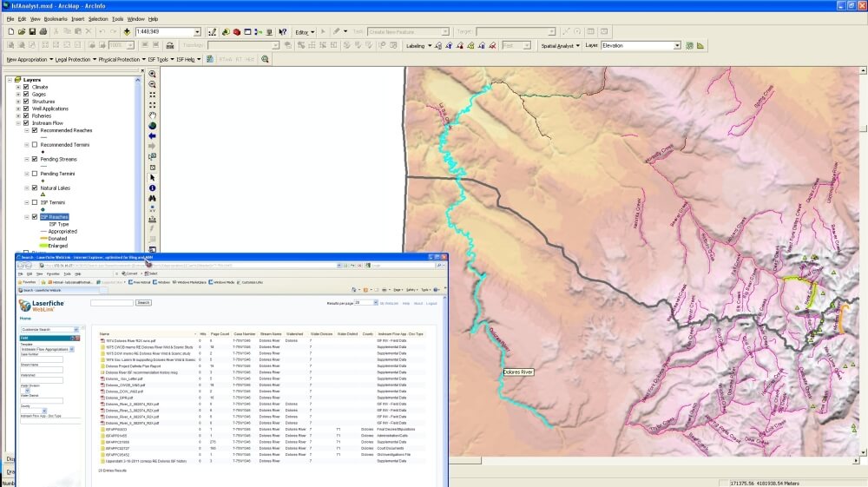868x487 pixels.
Task: Click the Select Features tool icon
Action: click(x=152, y=157)
